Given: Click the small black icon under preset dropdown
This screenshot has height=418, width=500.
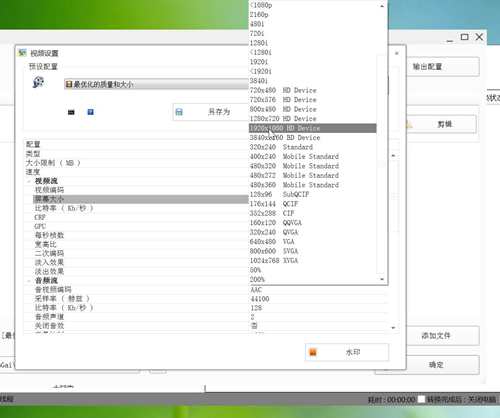Looking at the screenshot, I should coord(71,112).
